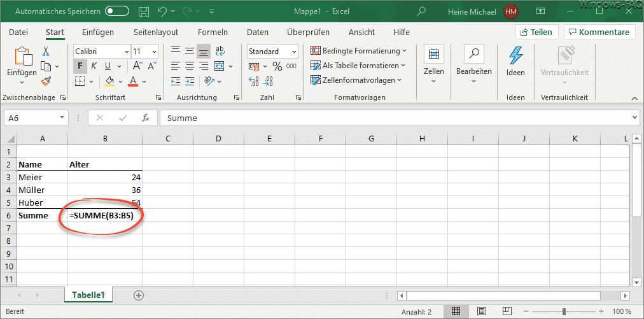This screenshot has height=319, width=644.
Task: Apply borders with the border icon
Action: tap(80, 81)
